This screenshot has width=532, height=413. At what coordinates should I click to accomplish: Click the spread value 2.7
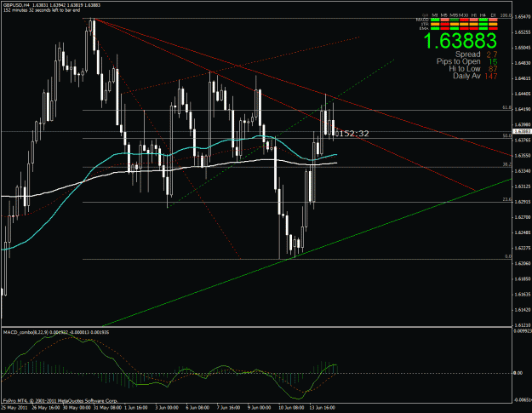click(492, 54)
